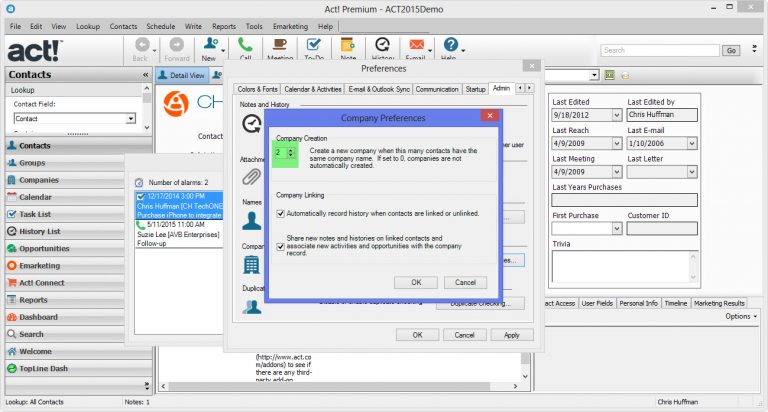Switch to Communication preferences tab
768x412 pixels.
click(x=437, y=89)
